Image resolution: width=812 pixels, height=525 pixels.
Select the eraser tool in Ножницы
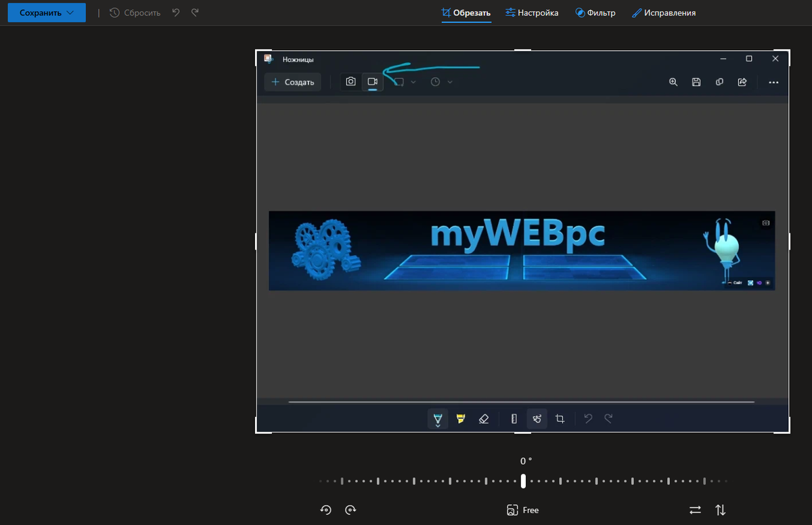pos(483,419)
